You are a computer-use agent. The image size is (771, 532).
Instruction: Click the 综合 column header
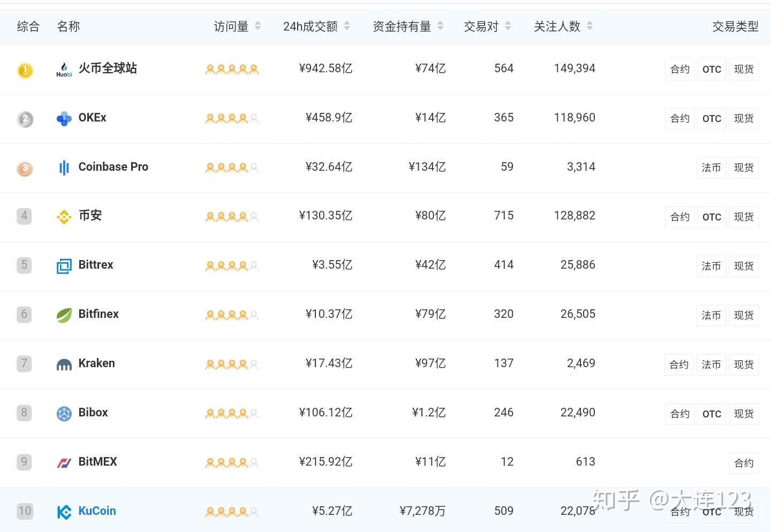coord(28,26)
